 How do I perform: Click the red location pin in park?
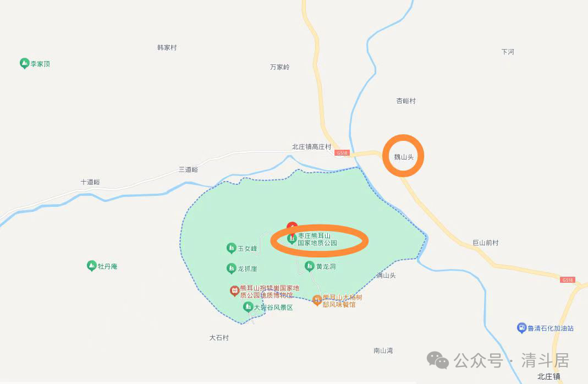[292, 227]
